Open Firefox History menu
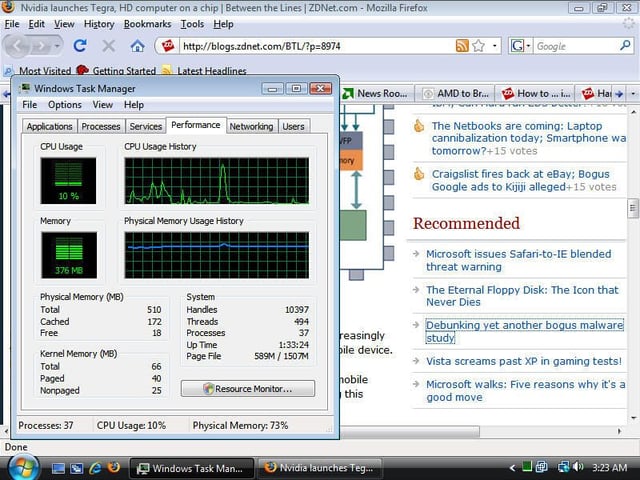The width and height of the screenshot is (640, 480). click(99, 24)
